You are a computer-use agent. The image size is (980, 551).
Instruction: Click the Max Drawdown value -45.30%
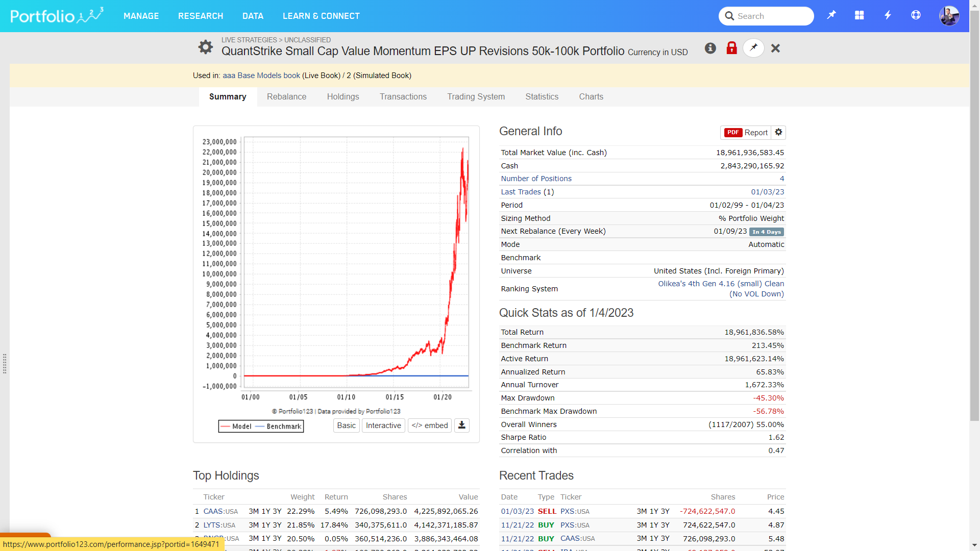click(768, 398)
